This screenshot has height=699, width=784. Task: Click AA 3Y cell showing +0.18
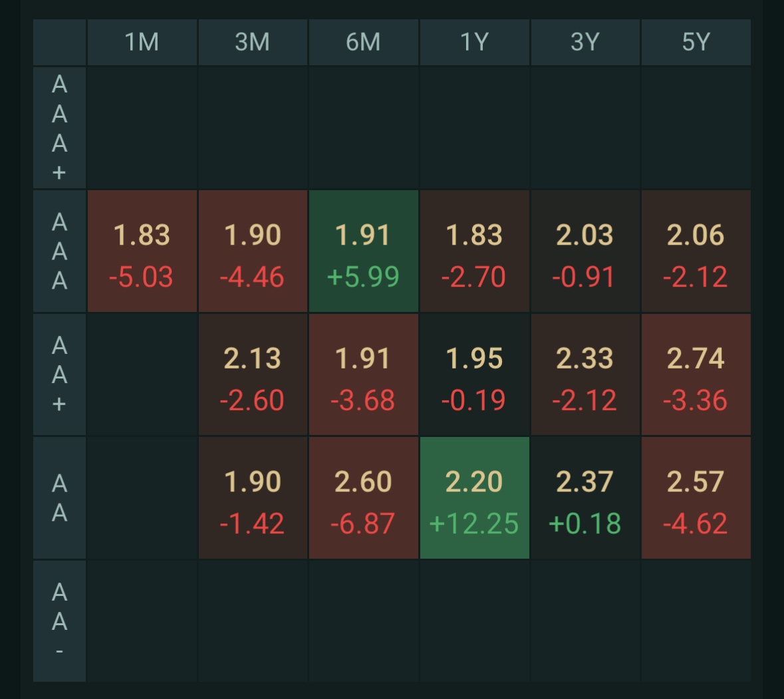585,498
